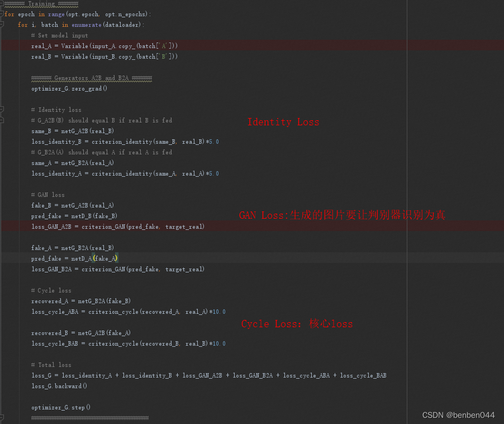The image size is (504, 424).
Task: Click the line 'real_A = Variable(input_A.copy_(batch['A']))'
Action: coord(104,46)
